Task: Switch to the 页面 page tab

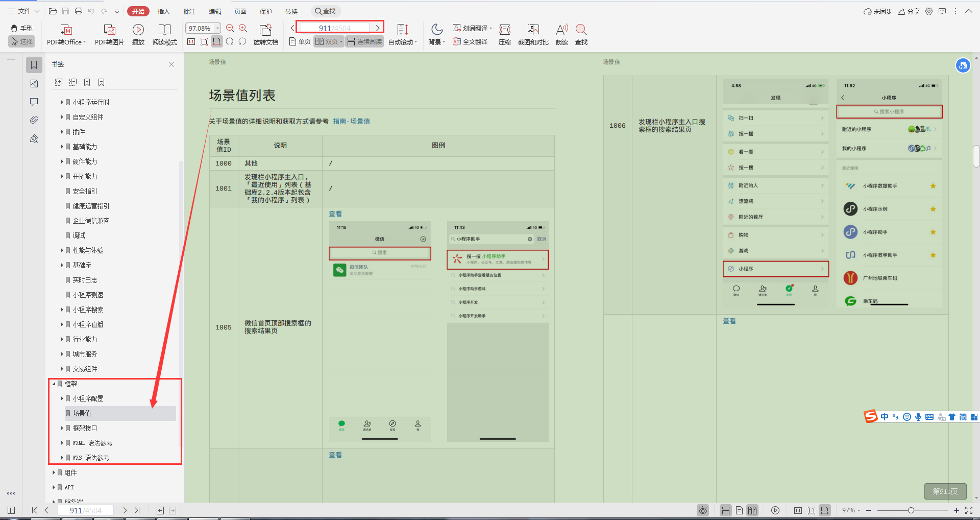Action: click(240, 11)
